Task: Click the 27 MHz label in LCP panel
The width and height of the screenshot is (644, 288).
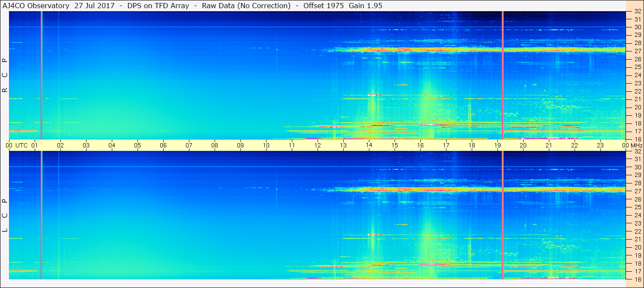Action: [x=638, y=191]
